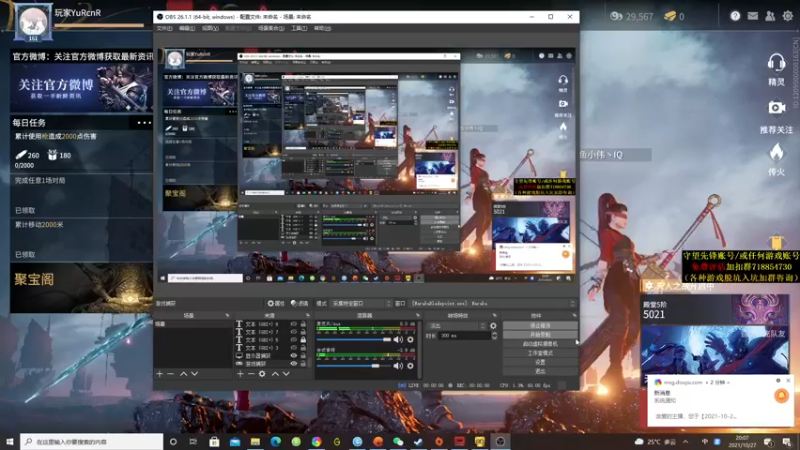
Task: Click the 设置 settings button in controls
Action: click(539, 361)
